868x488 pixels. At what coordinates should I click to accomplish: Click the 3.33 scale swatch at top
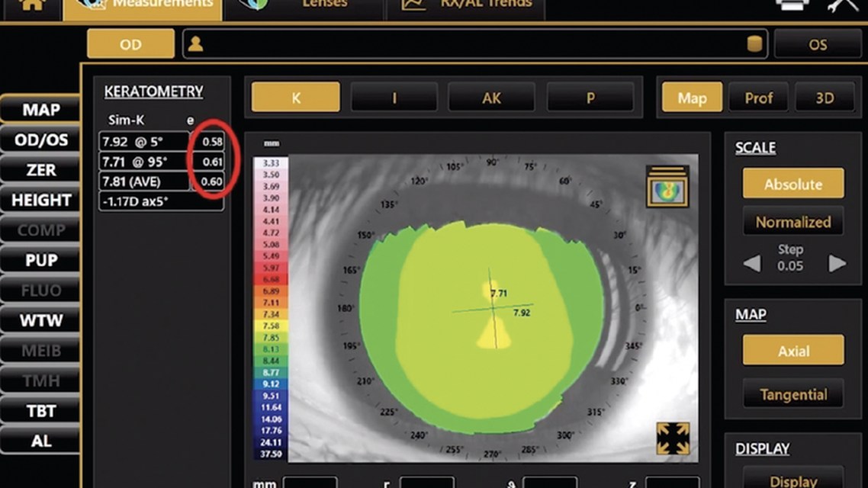(271, 162)
